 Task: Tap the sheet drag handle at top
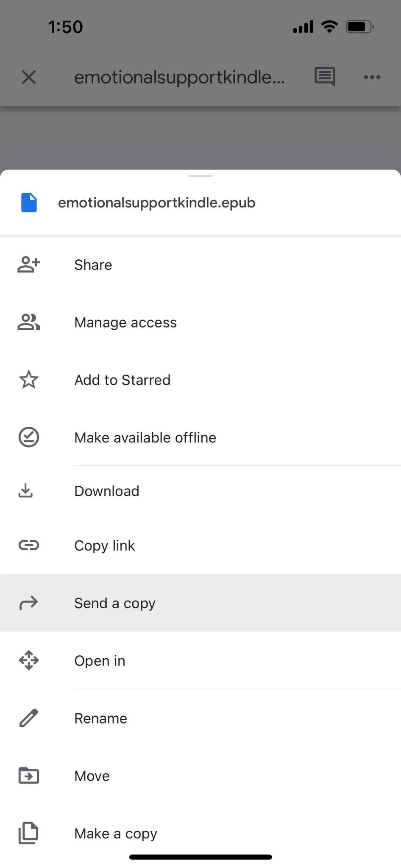tap(200, 175)
